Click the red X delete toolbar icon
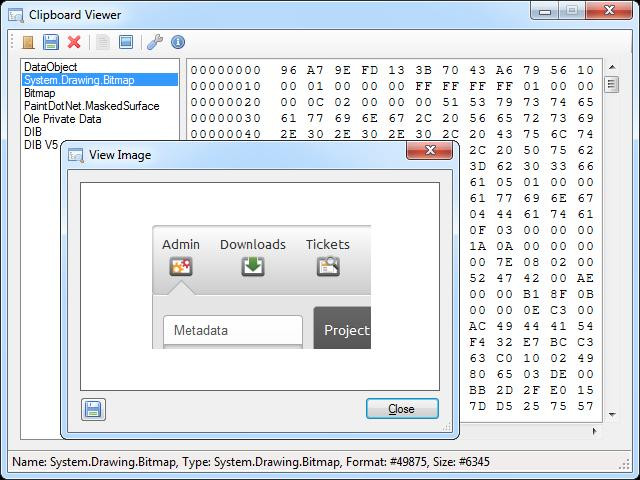640x480 pixels. (74, 42)
